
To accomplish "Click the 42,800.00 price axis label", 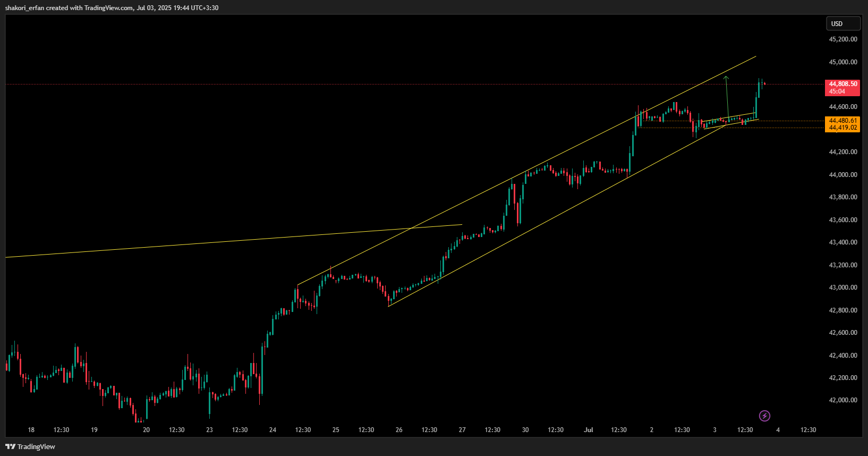I will (x=843, y=310).
